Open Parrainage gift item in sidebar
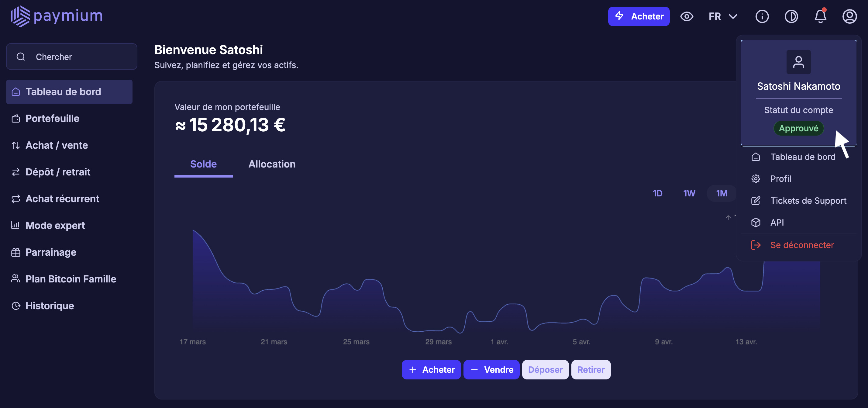This screenshot has height=408, width=868. (51, 252)
